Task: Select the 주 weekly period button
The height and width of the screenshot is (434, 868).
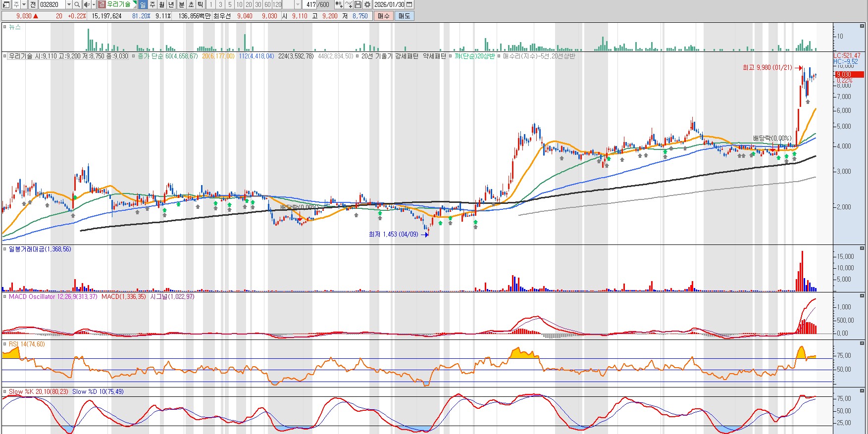Action: pyautogui.click(x=153, y=4)
